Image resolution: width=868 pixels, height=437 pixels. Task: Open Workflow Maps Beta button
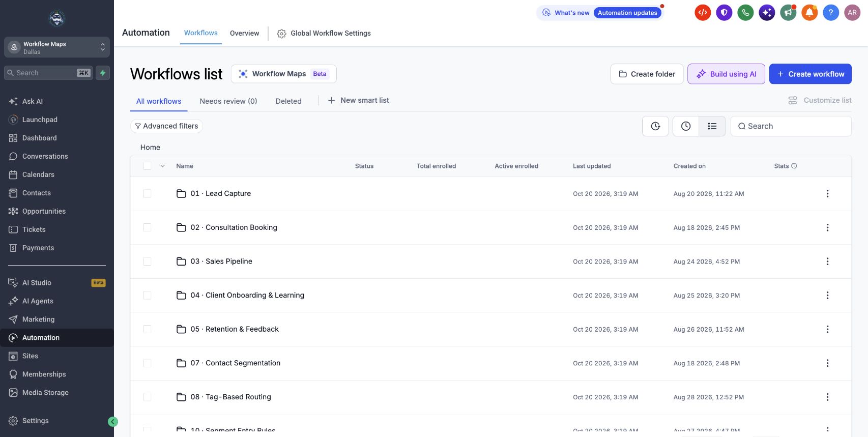click(283, 74)
